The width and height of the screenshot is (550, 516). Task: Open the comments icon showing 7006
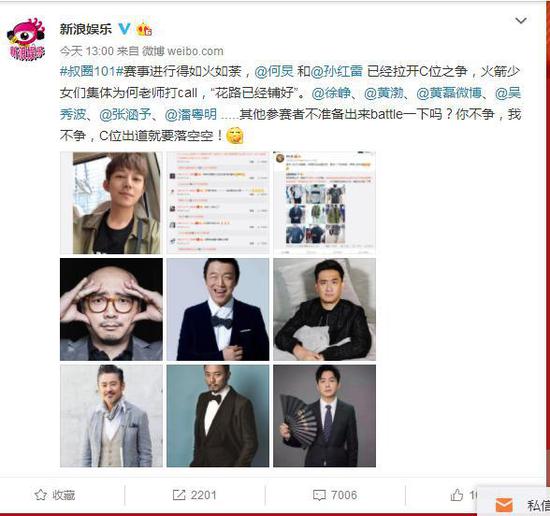coord(335,495)
